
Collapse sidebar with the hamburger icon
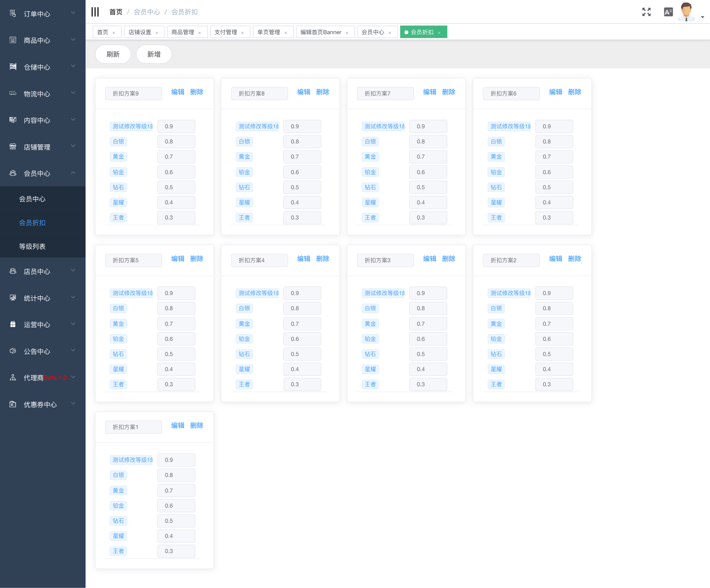point(95,12)
